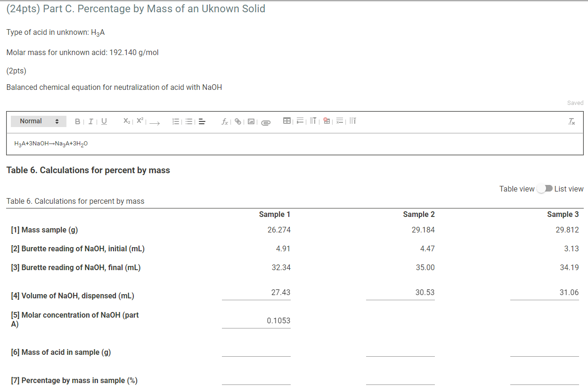588x392 pixels.
Task: Click final burette reading 34.19
Action: (x=569, y=267)
